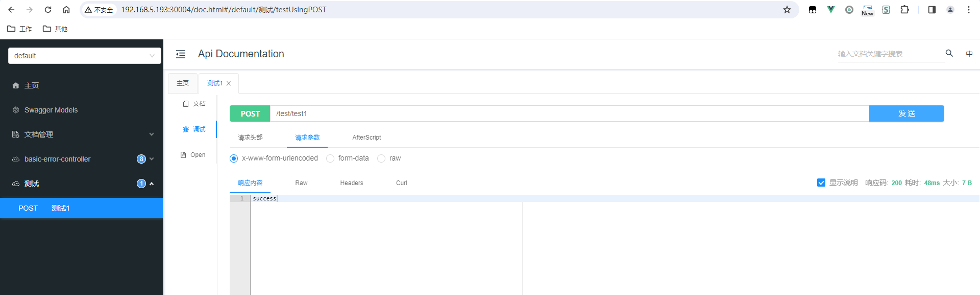Open the default group dropdown
Image resolution: width=980 pixels, height=295 pixels.
click(x=85, y=56)
